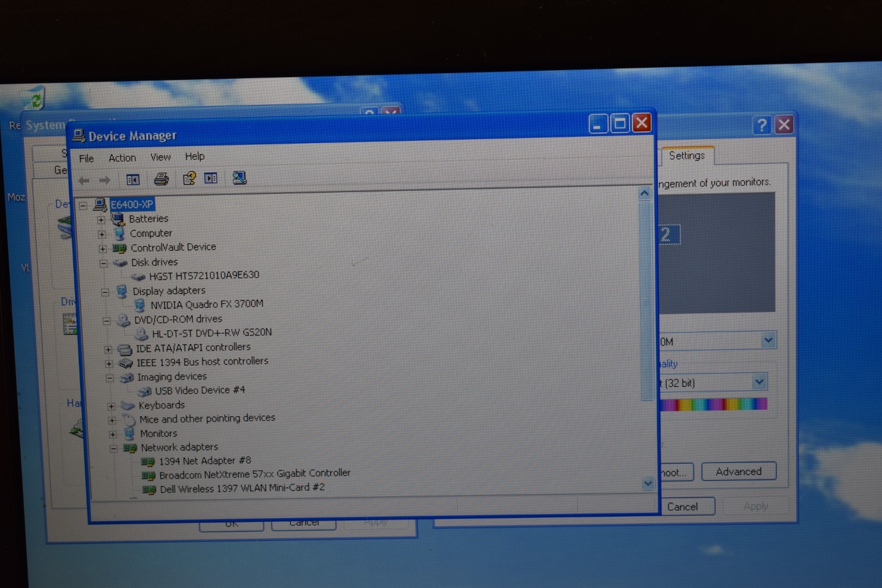
Task: Click the Back arrow toolbar icon
Action: click(84, 180)
